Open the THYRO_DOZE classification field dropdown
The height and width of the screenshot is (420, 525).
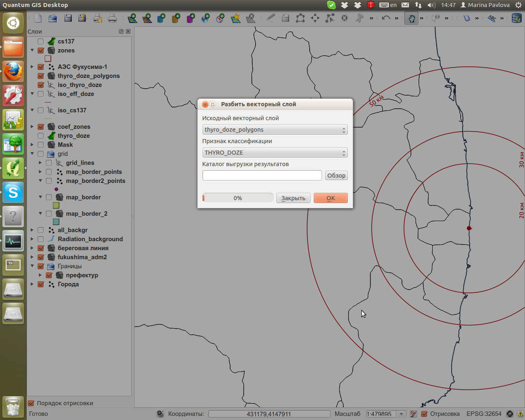(275, 153)
